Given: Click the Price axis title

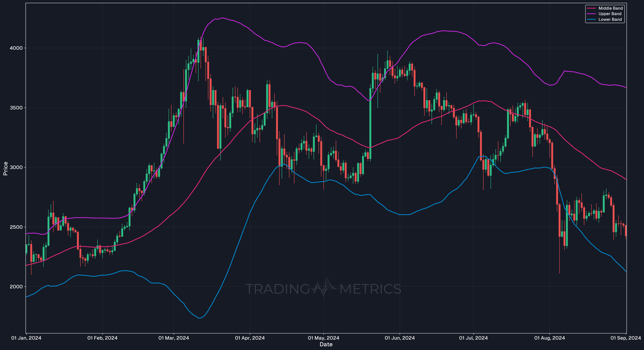Looking at the screenshot, I should [x=5, y=169].
